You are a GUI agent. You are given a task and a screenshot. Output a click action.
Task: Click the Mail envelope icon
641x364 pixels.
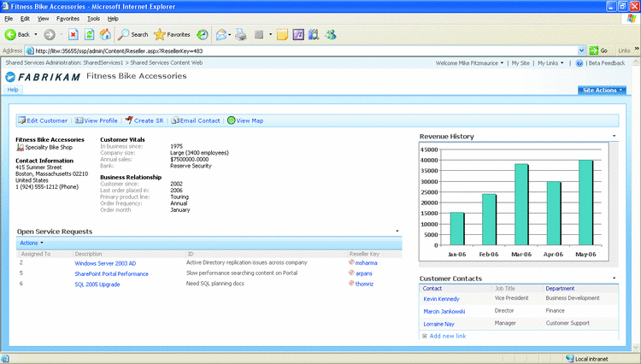click(x=221, y=35)
